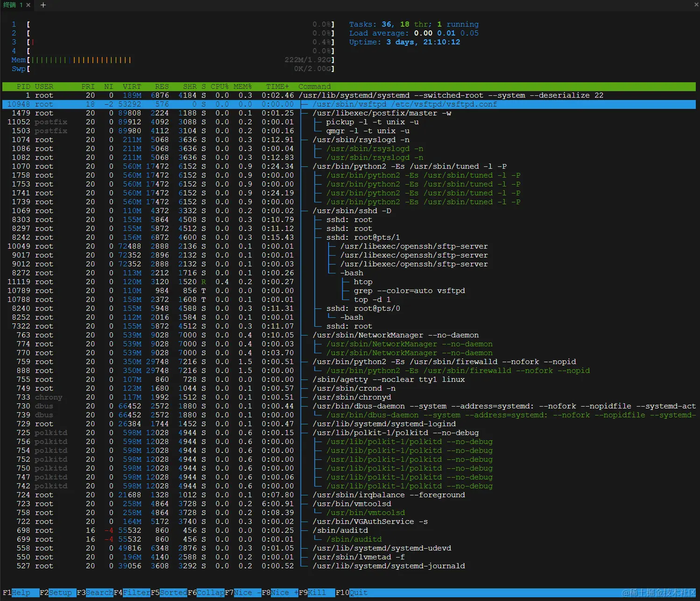Select the VGAuthService -s process
The height and width of the screenshot is (601, 700).
(349, 522)
